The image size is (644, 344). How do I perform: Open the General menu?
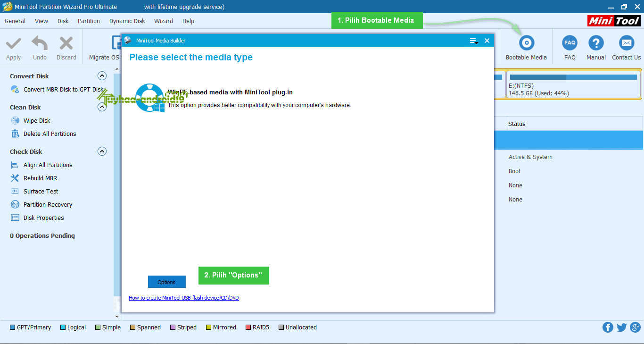[x=15, y=21]
